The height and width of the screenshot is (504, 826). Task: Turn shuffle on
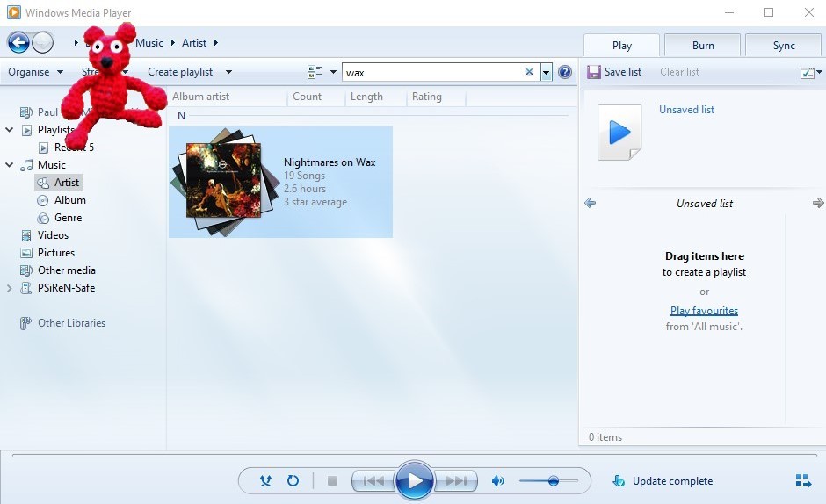click(x=265, y=480)
